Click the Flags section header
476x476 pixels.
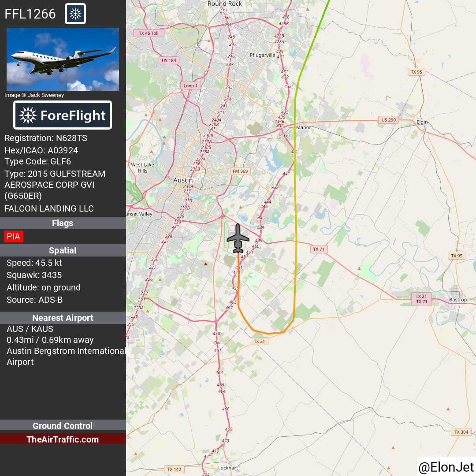click(x=63, y=223)
